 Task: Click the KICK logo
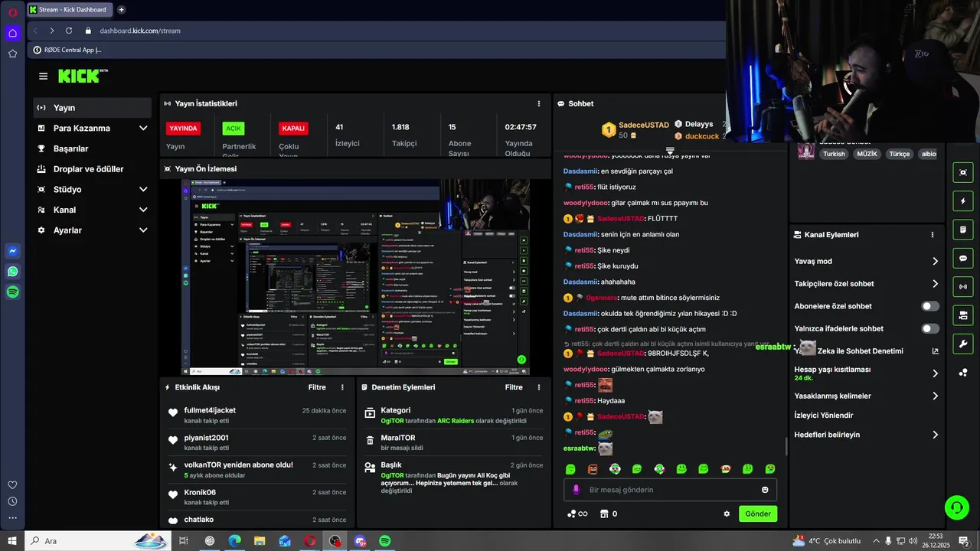tap(82, 76)
